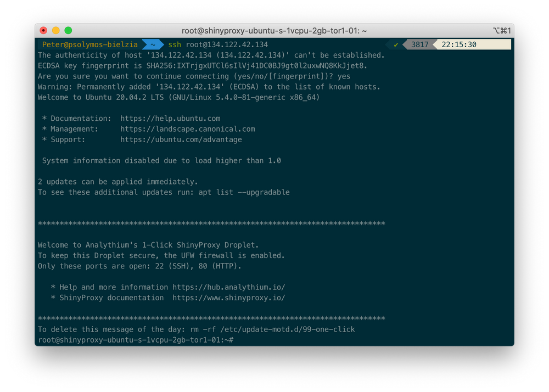Click the 22:15:30 clock segment

(x=459, y=44)
